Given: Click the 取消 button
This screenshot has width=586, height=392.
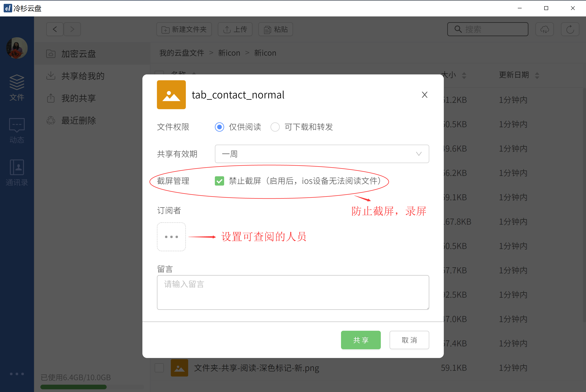Looking at the screenshot, I should [x=409, y=340].
